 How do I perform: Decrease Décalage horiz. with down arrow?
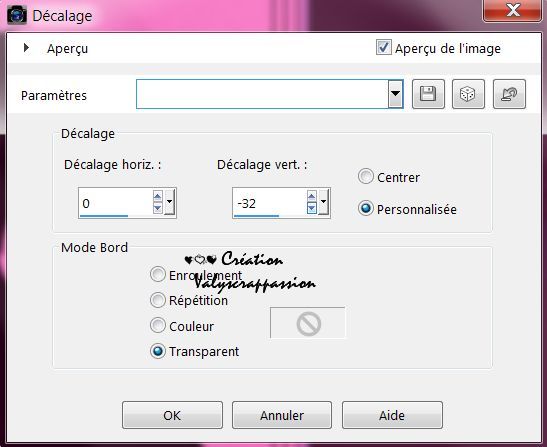click(157, 208)
